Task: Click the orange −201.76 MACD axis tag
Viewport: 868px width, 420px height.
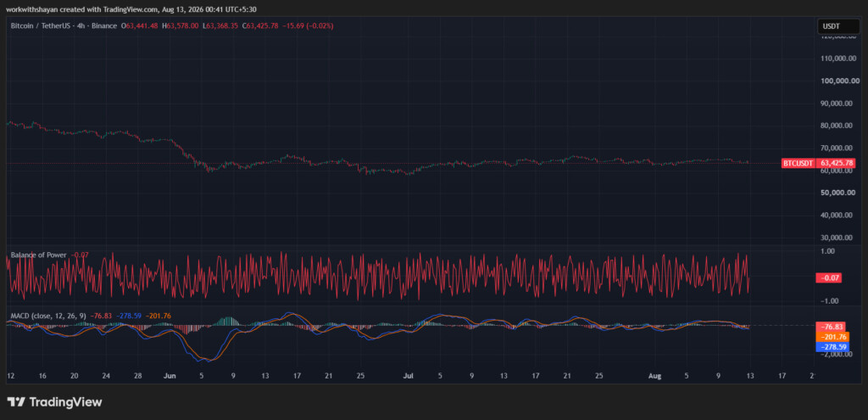Action: coord(832,337)
